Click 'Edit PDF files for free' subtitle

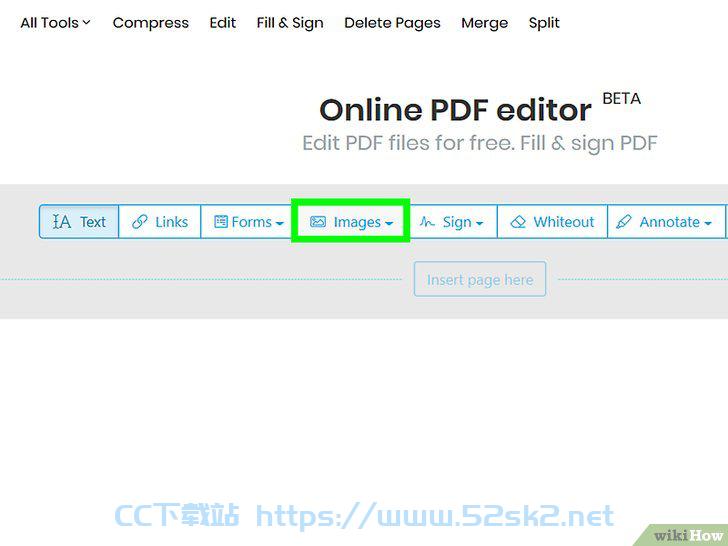coord(480,143)
